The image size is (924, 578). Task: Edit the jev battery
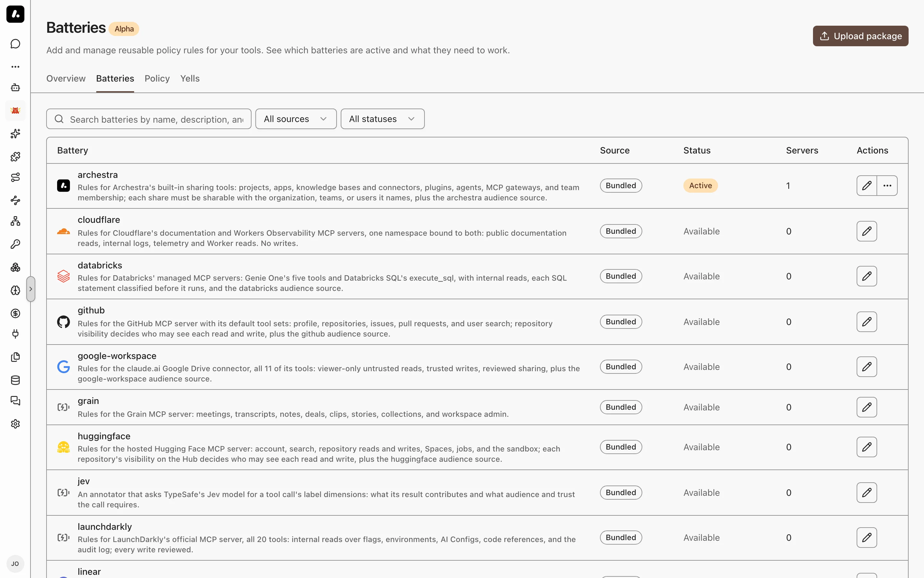867,493
